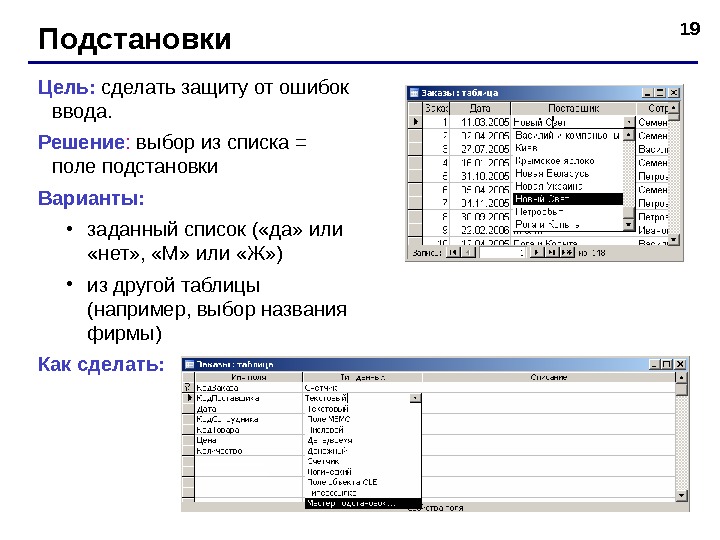Image resolution: width=720 pixels, height=540 pixels.
Task: Click Счетчик data type of КодЗаказа row
Action: tap(362, 388)
